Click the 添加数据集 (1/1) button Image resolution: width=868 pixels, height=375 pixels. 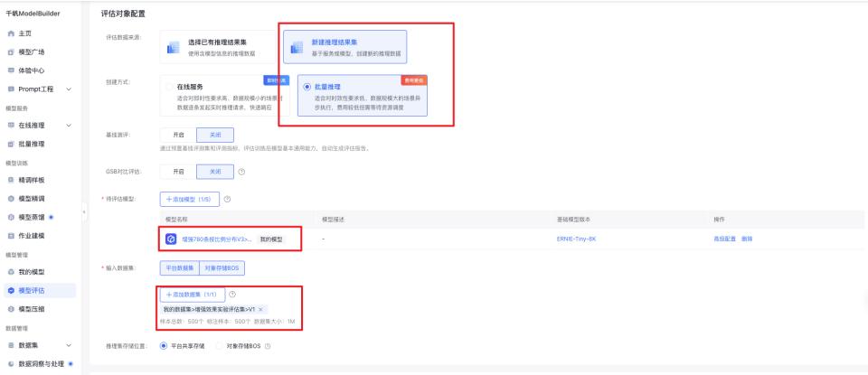(x=192, y=295)
